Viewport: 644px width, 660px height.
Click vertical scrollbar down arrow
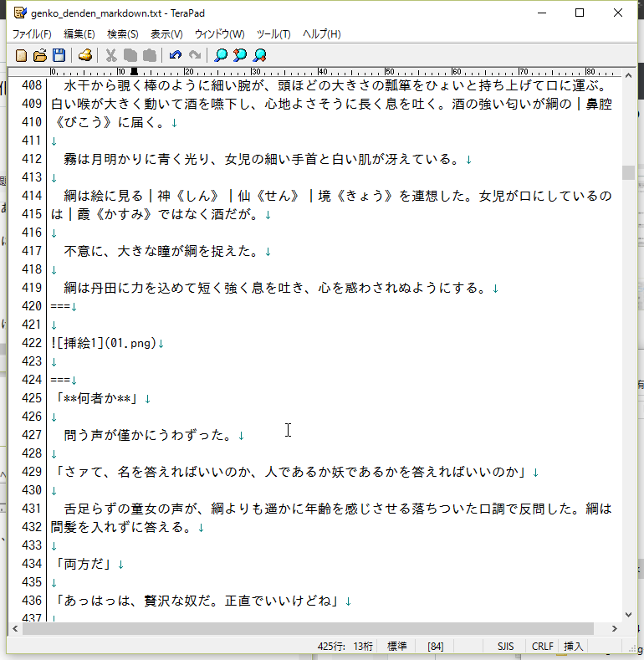(x=628, y=615)
